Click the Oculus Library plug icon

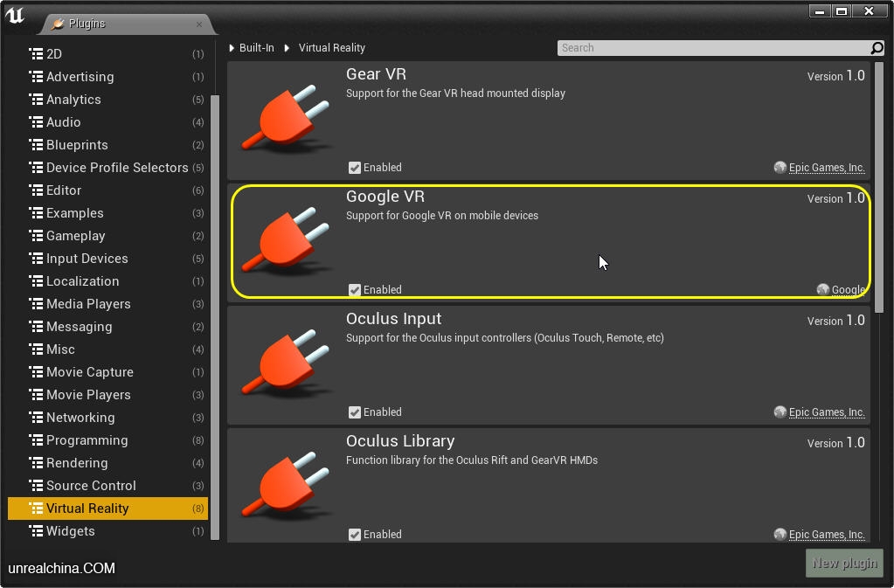coord(285,487)
